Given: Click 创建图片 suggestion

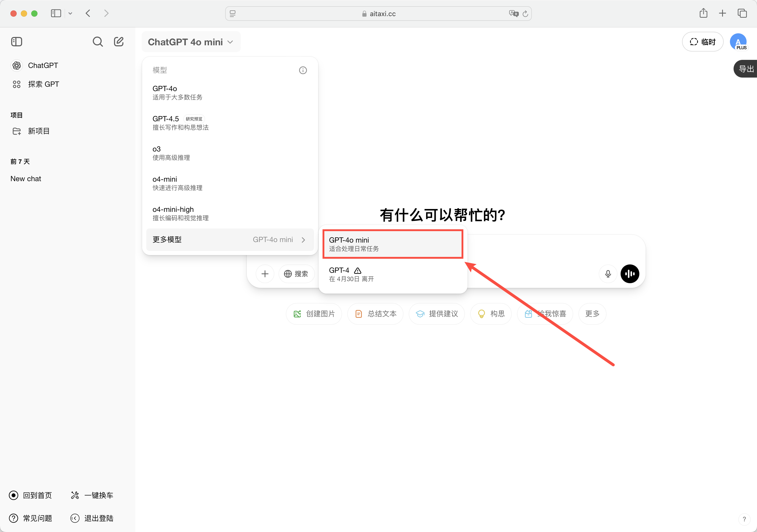Looking at the screenshot, I should [x=314, y=314].
